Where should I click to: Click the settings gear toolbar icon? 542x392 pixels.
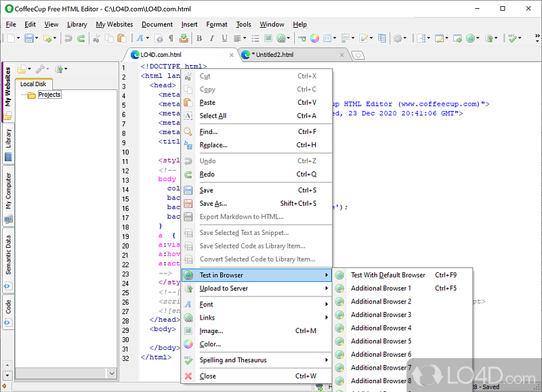point(398,38)
